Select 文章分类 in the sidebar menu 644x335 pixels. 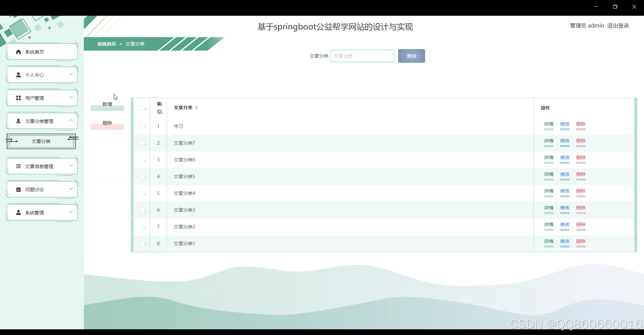click(x=41, y=141)
